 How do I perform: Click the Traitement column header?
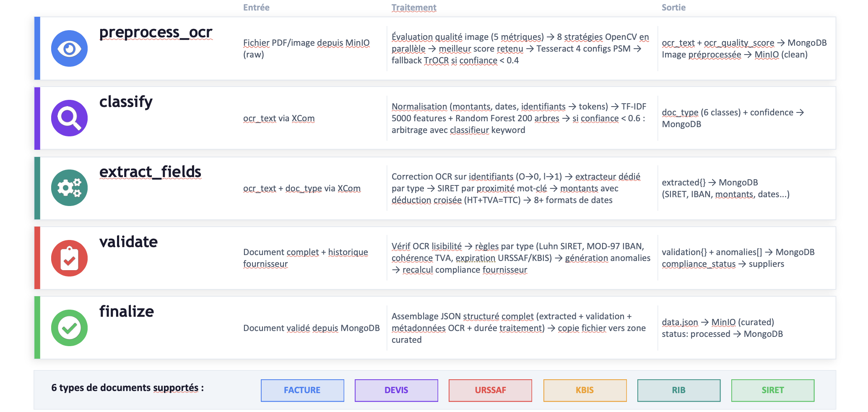pyautogui.click(x=414, y=8)
